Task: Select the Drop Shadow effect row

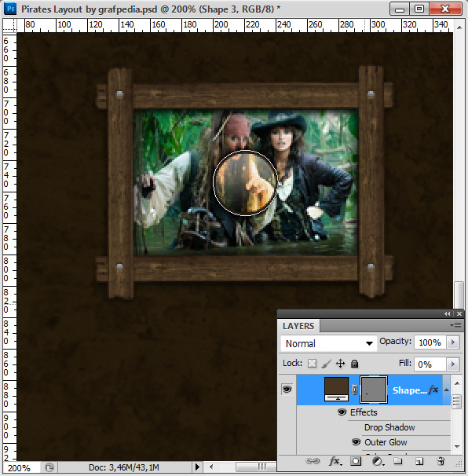Action: click(x=389, y=427)
